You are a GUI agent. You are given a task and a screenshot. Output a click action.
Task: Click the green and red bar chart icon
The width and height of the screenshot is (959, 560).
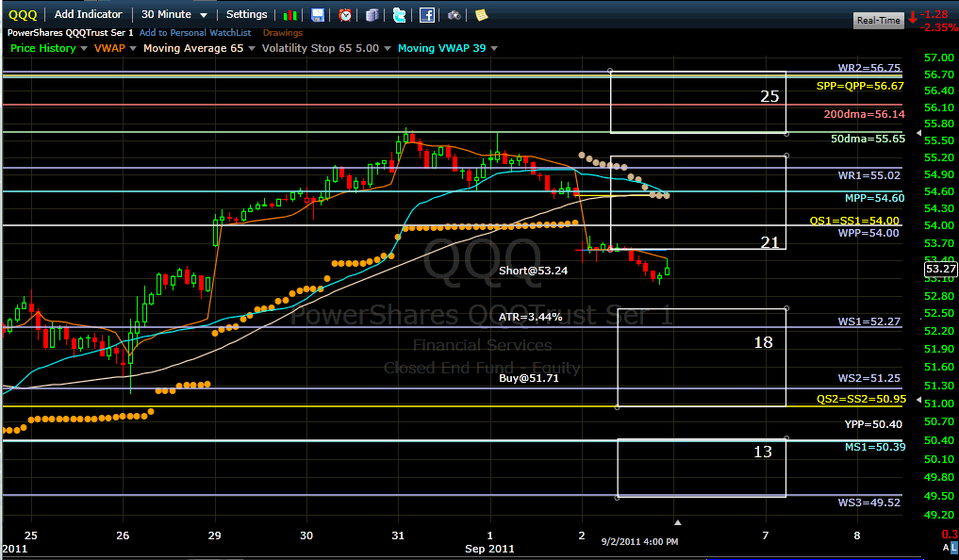[x=289, y=15]
